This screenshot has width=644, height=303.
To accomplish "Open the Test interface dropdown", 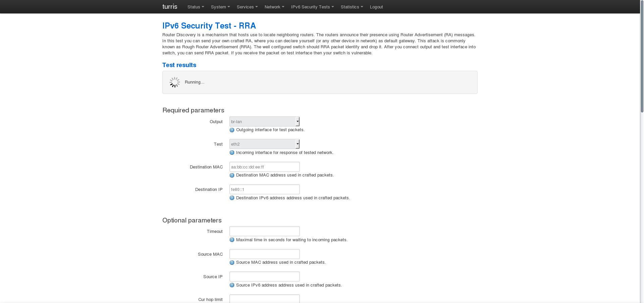I will pyautogui.click(x=264, y=144).
